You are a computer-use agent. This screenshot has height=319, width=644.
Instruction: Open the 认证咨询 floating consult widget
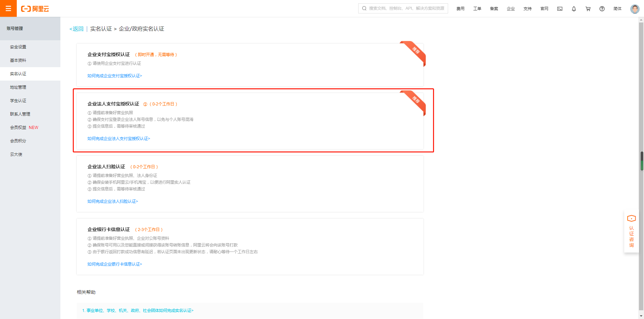[631, 232]
